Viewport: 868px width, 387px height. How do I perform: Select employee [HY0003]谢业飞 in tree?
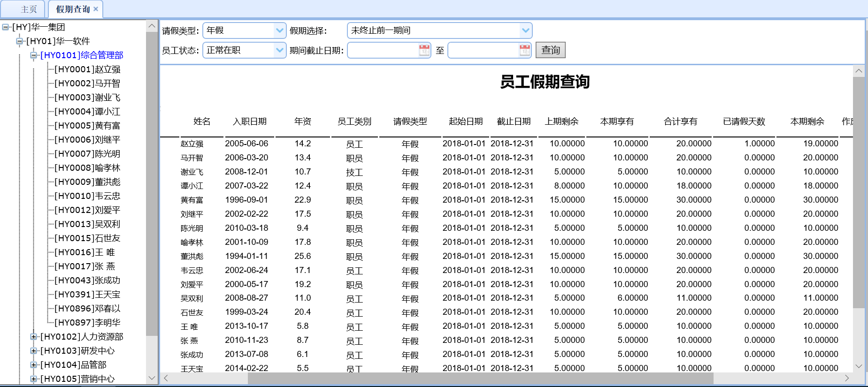pos(87,98)
